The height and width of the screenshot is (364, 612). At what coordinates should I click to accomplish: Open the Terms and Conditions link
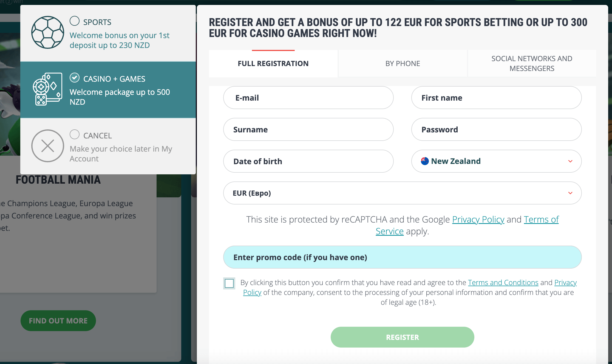point(503,283)
